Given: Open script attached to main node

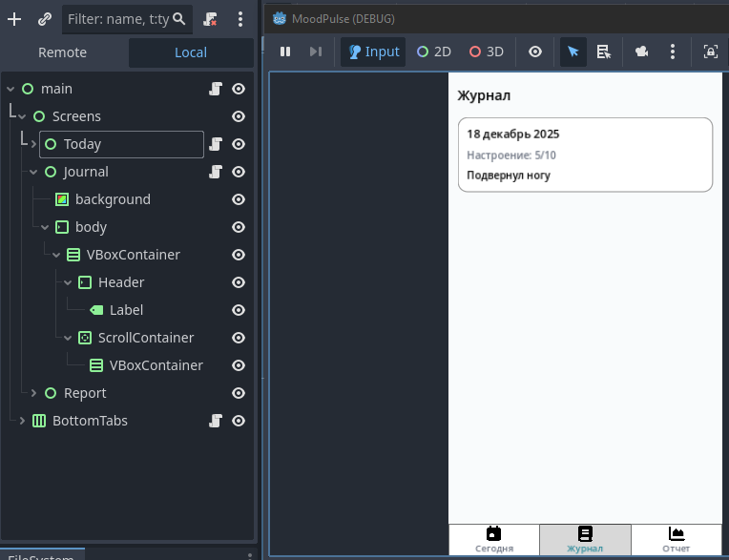Looking at the screenshot, I should click(x=216, y=89).
